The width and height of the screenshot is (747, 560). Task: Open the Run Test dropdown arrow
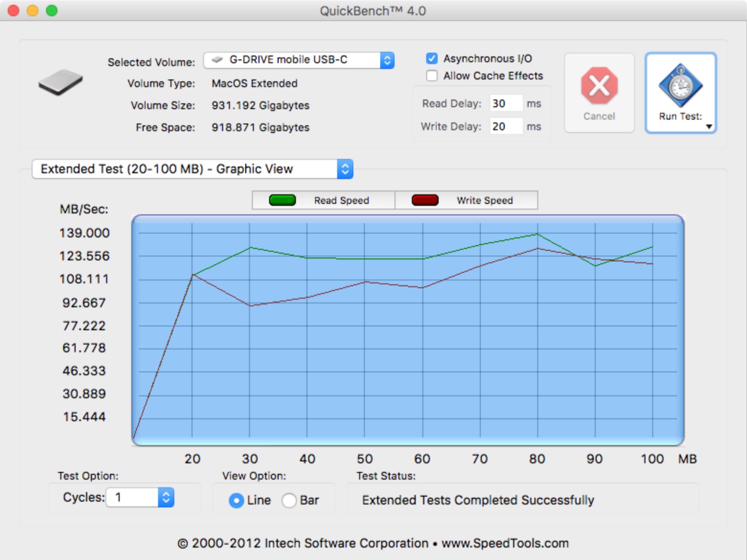pos(709,127)
